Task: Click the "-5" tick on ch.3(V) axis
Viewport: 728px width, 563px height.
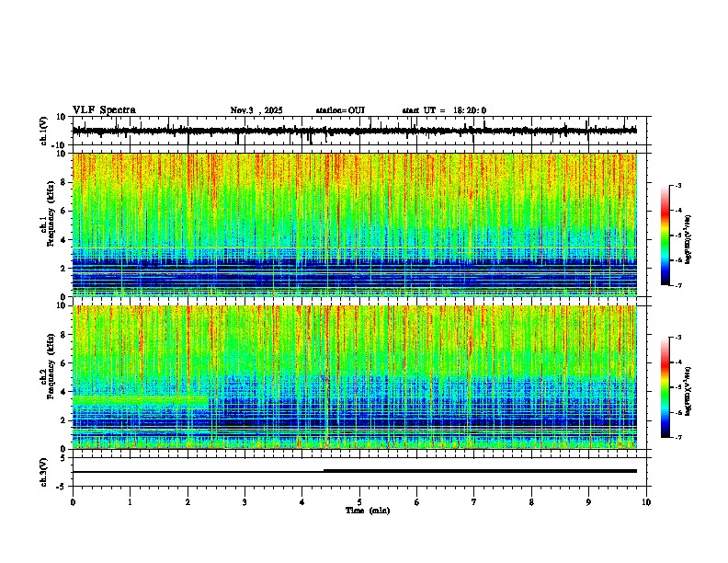Action: click(63, 487)
